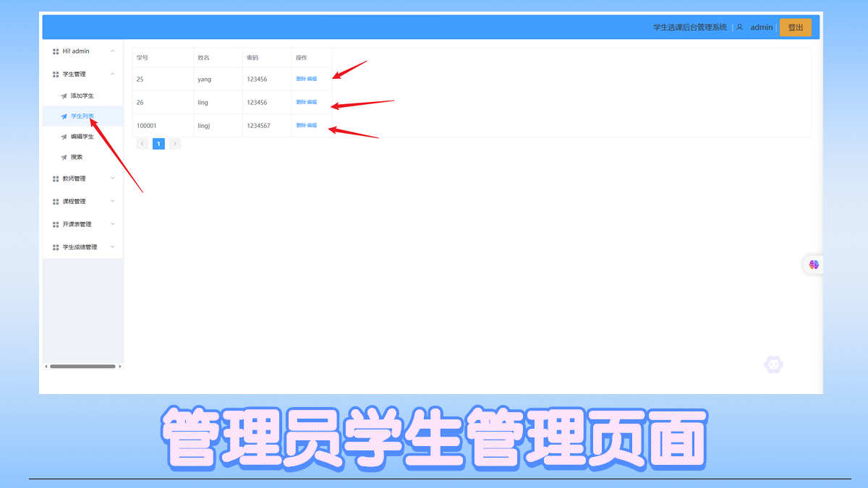Click 删除 for student yang
The width and height of the screenshot is (868, 488).
(x=301, y=79)
